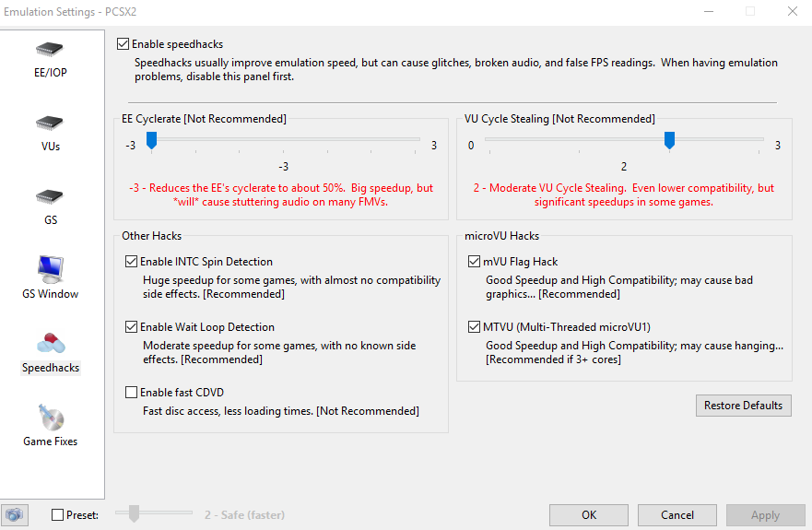Screen dimensions: 812x530
Task: Click the Cancel button
Action: [x=677, y=515]
